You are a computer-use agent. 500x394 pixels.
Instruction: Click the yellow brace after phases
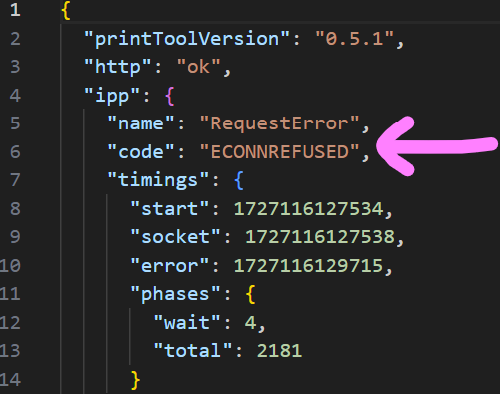250,294
